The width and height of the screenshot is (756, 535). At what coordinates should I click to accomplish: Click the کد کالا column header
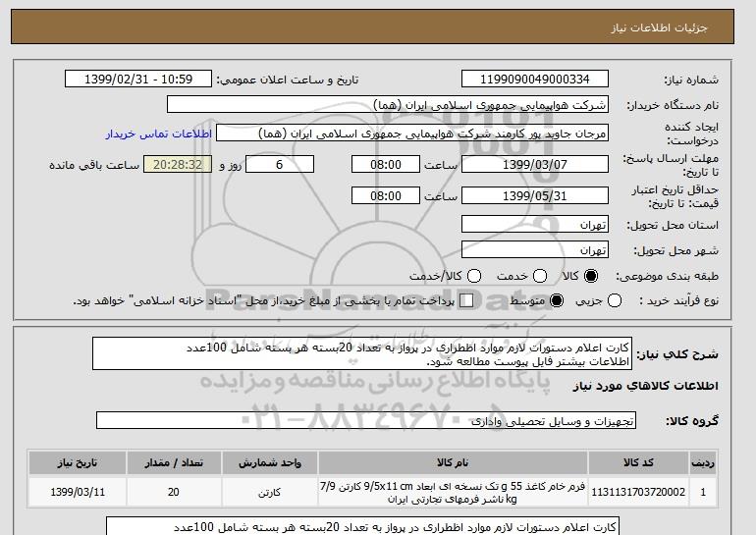point(638,462)
